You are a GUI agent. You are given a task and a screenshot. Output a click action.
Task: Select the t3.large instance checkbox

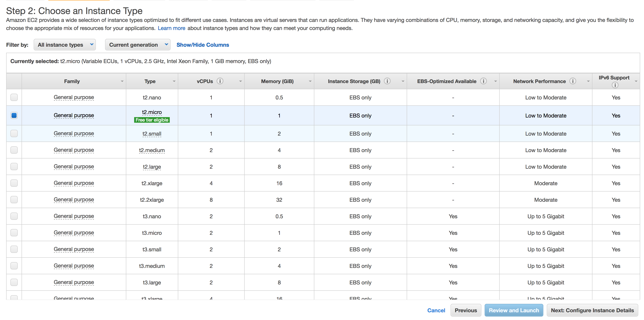coord(14,282)
